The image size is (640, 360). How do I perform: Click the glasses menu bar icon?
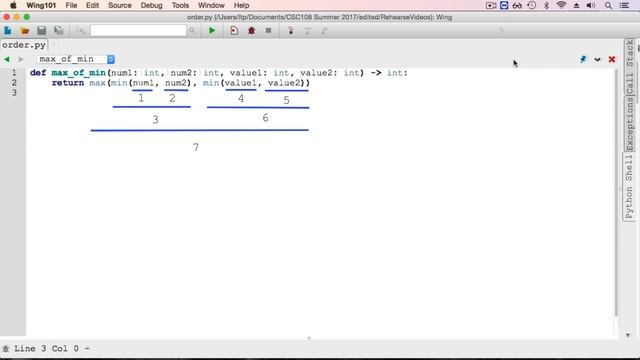click(517, 5)
